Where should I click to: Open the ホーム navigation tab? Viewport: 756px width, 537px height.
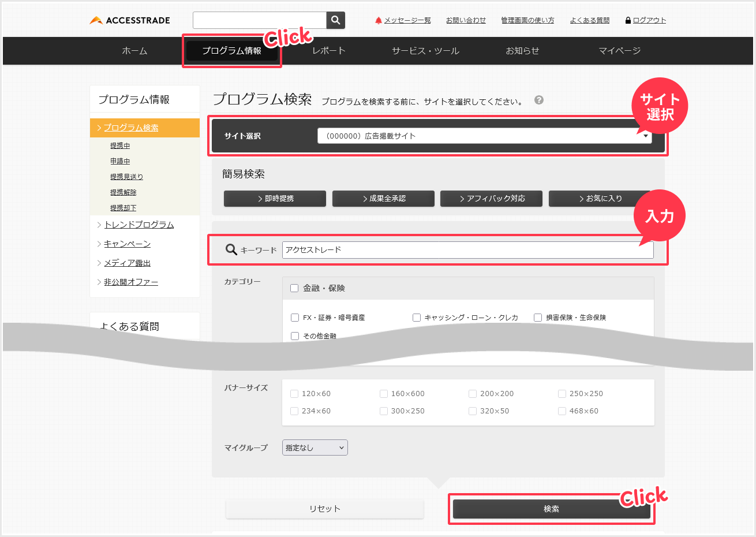tap(134, 51)
